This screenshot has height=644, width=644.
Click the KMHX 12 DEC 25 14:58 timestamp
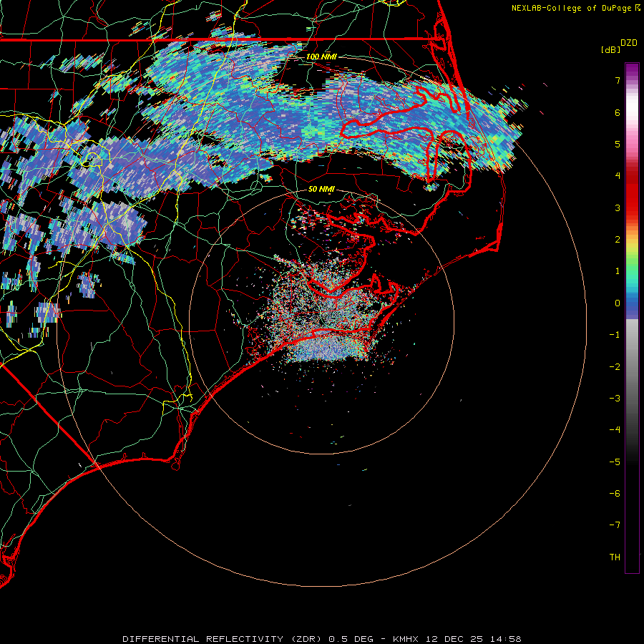(457, 639)
